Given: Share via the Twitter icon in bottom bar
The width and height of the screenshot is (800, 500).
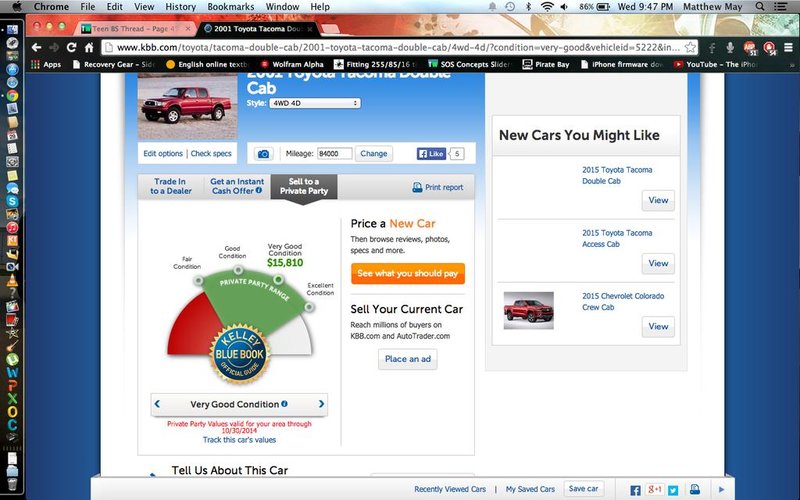Looking at the screenshot, I should click(673, 490).
